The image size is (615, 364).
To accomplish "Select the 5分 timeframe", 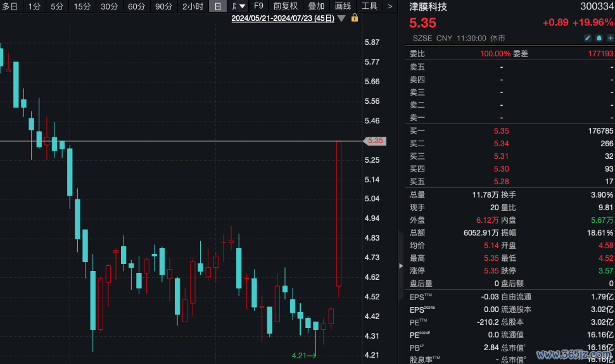I will 57,6.
